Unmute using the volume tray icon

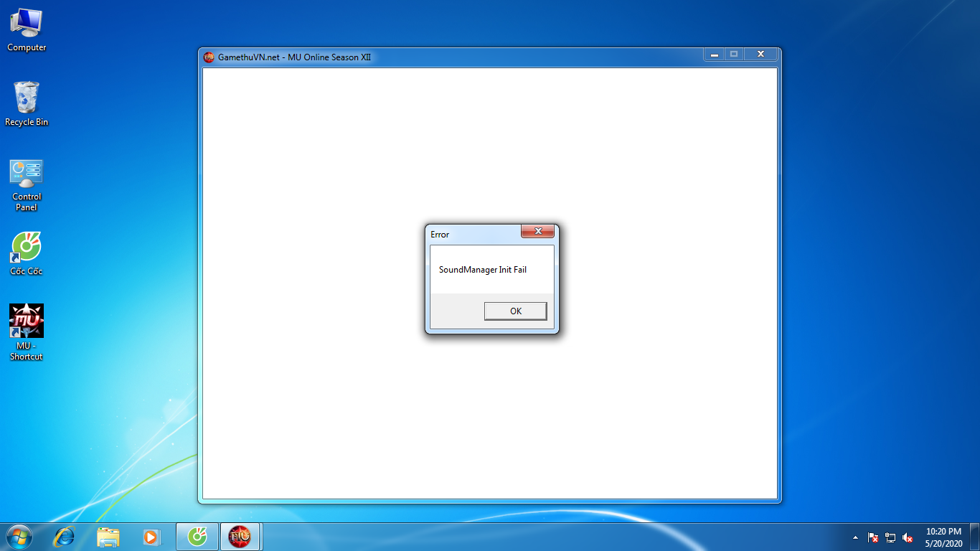point(908,537)
